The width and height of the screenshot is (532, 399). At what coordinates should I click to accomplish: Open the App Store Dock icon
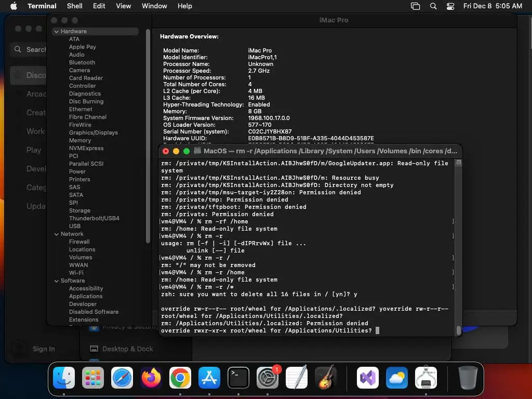pos(209,378)
